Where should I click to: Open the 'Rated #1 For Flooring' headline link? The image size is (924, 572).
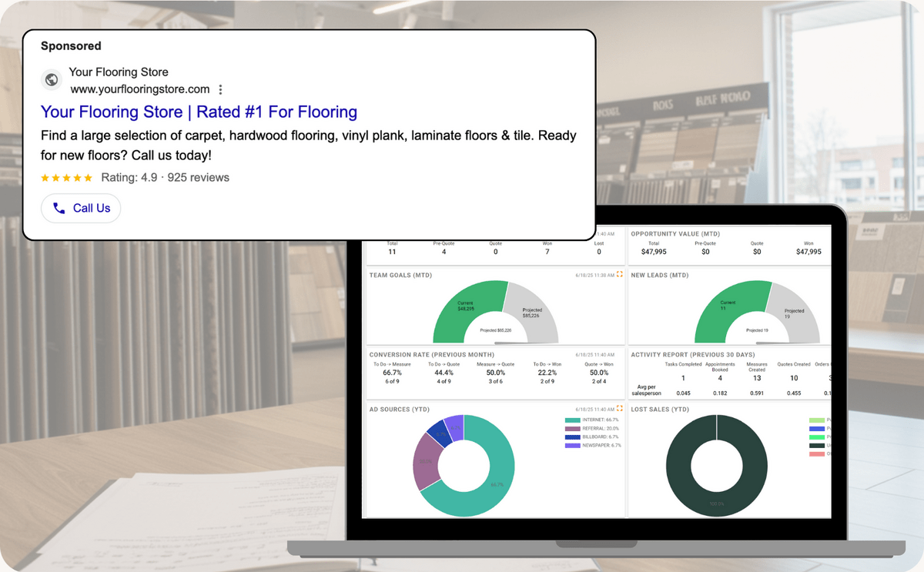pyautogui.click(x=199, y=112)
